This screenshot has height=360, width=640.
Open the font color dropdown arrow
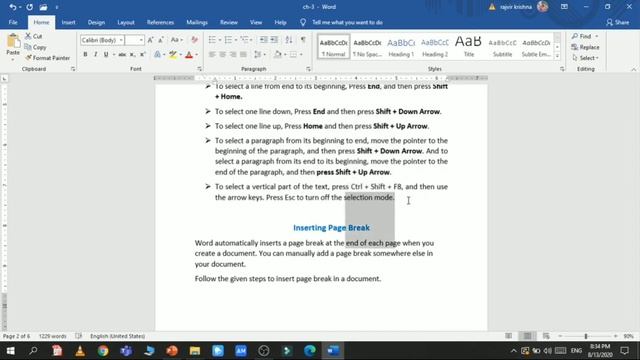click(x=196, y=55)
